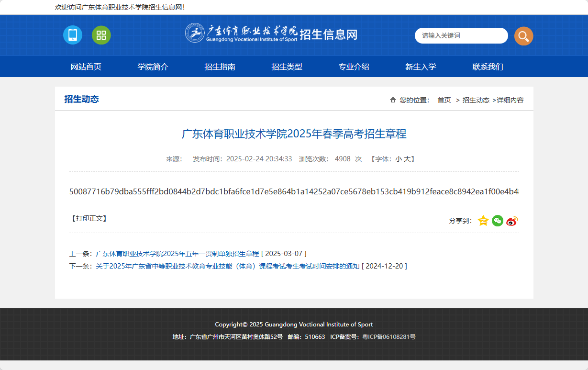Click the keyword search input field
Image resolution: width=588 pixels, height=370 pixels.
[x=461, y=35]
